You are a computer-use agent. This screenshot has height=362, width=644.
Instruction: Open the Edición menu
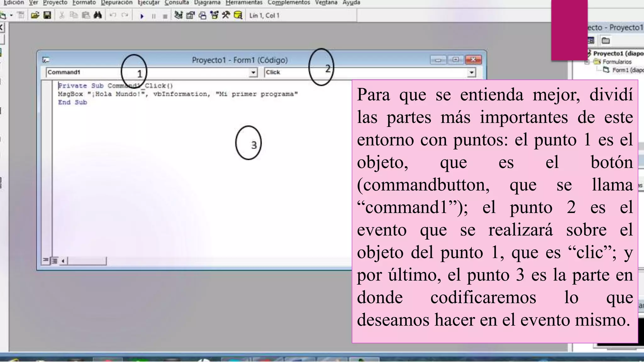click(x=14, y=3)
